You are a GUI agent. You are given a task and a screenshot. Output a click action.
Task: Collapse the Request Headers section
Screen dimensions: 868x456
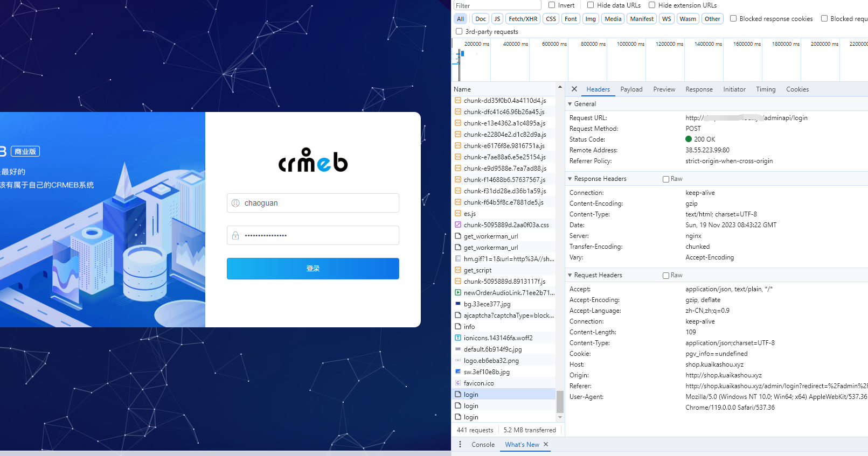click(570, 275)
